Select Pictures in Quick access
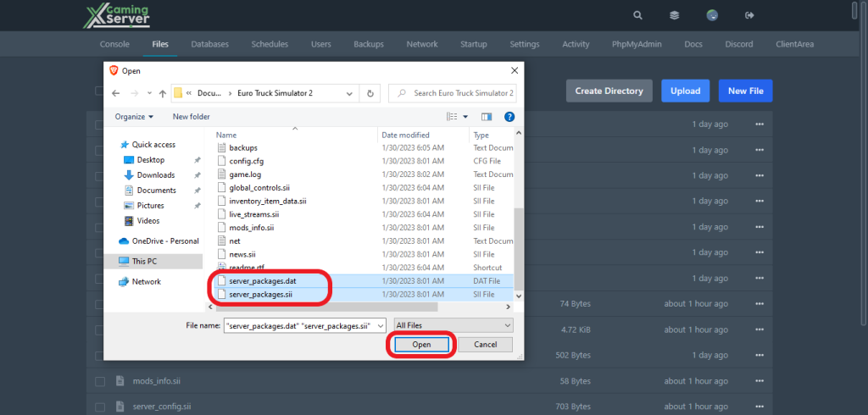868x415 pixels. pyautogui.click(x=151, y=205)
